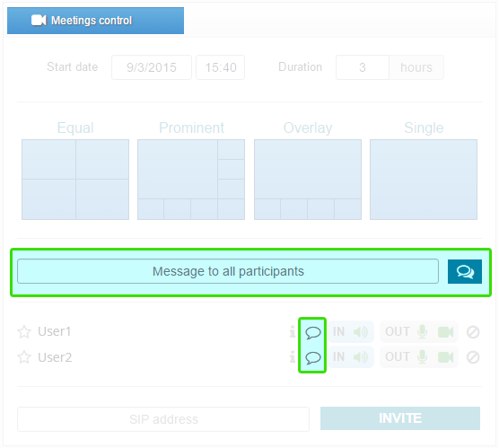The width and height of the screenshot is (499, 448).
Task: Select the Single layout option
Action: point(424,180)
